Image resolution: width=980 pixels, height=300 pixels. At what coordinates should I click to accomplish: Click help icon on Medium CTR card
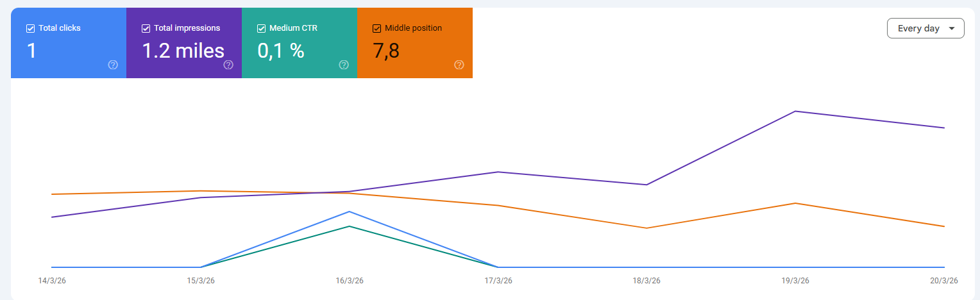(x=344, y=65)
